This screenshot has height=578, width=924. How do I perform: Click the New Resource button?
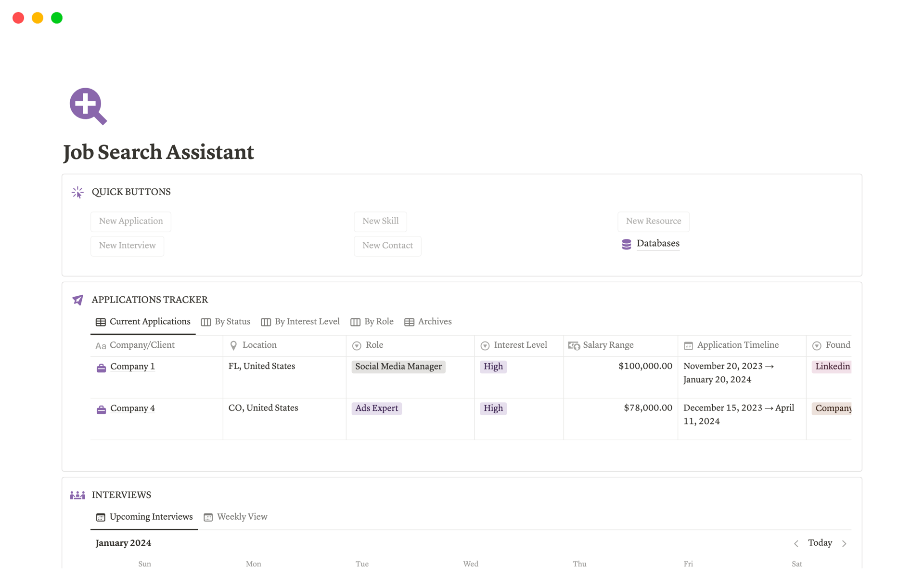tap(654, 221)
